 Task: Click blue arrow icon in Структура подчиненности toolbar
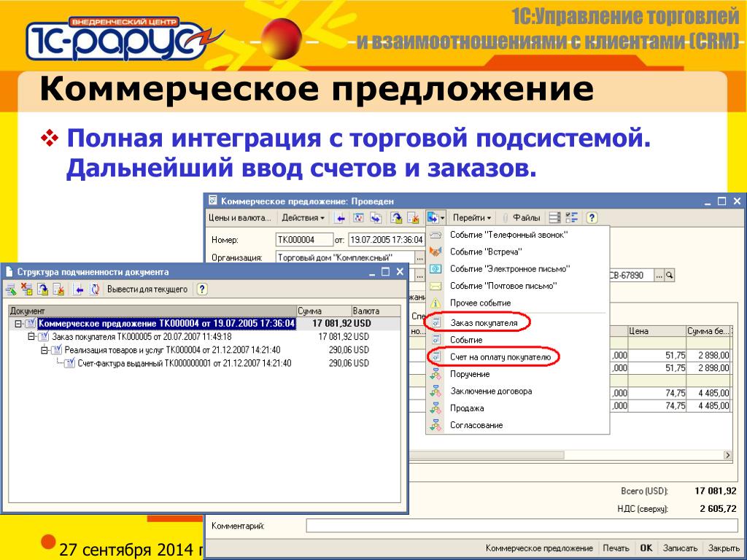[78, 289]
